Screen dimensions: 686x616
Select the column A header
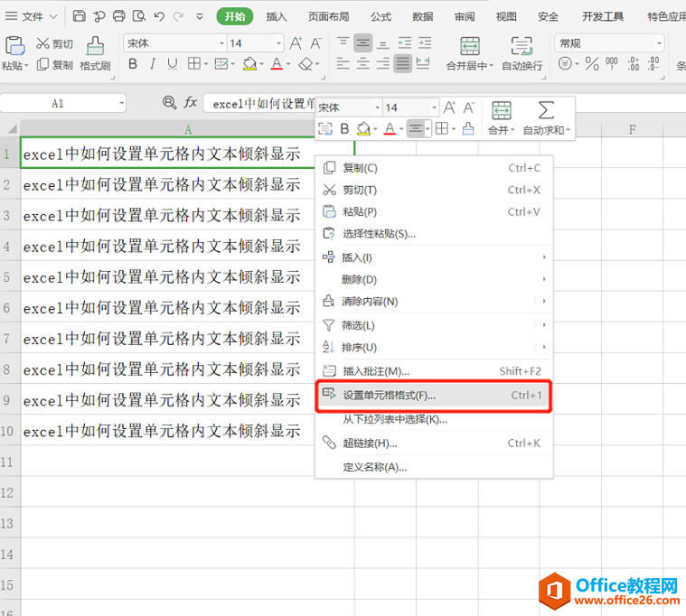click(x=188, y=129)
